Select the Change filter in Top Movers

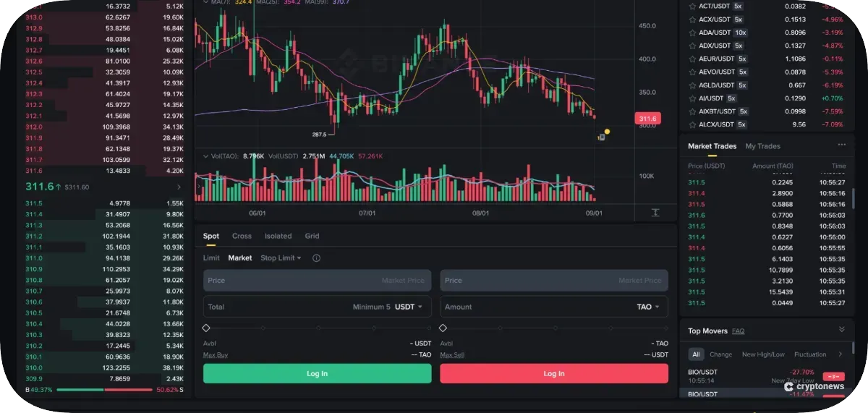pos(720,354)
